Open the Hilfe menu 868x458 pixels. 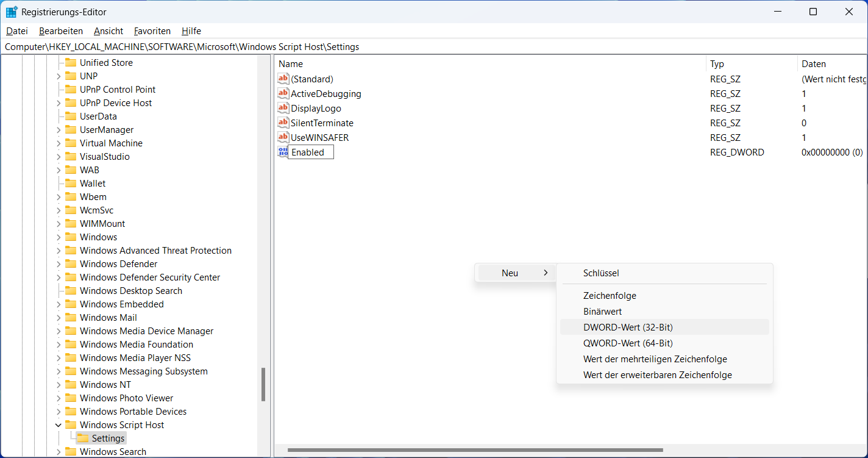tap(191, 30)
